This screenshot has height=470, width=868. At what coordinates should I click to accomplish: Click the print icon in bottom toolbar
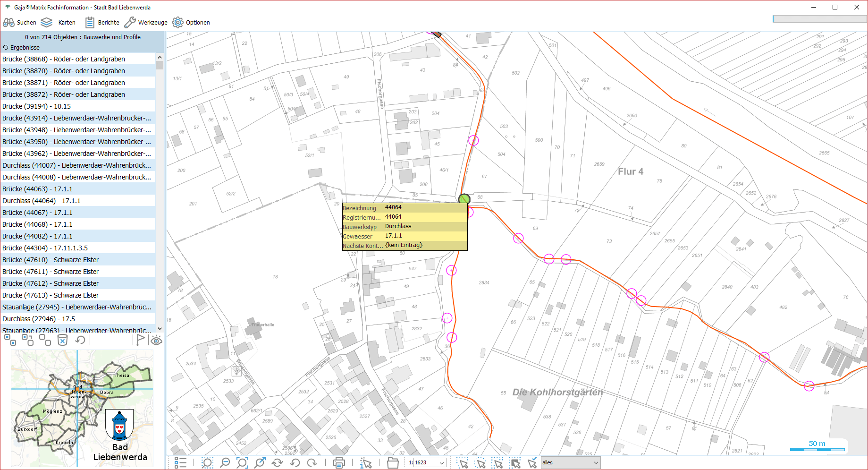tap(338, 463)
